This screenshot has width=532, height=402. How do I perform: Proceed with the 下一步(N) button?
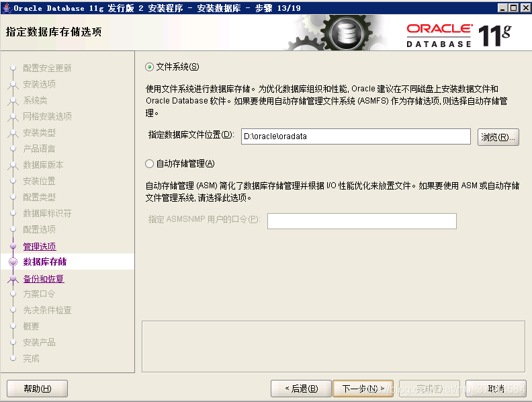tap(363, 389)
